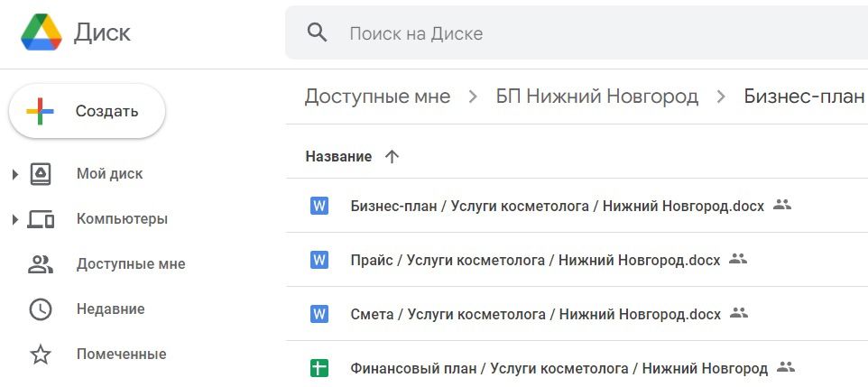Open the Помеченные section
The image size is (868, 387).
(x=121, y=354)
